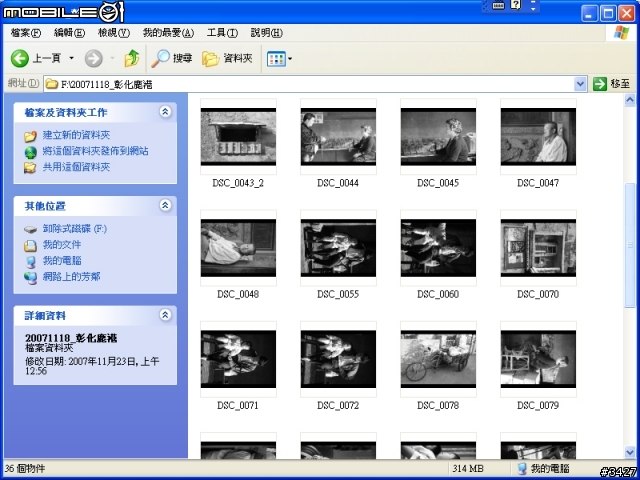
Task: Go up one folder level icon
Action: click(132, 58)
